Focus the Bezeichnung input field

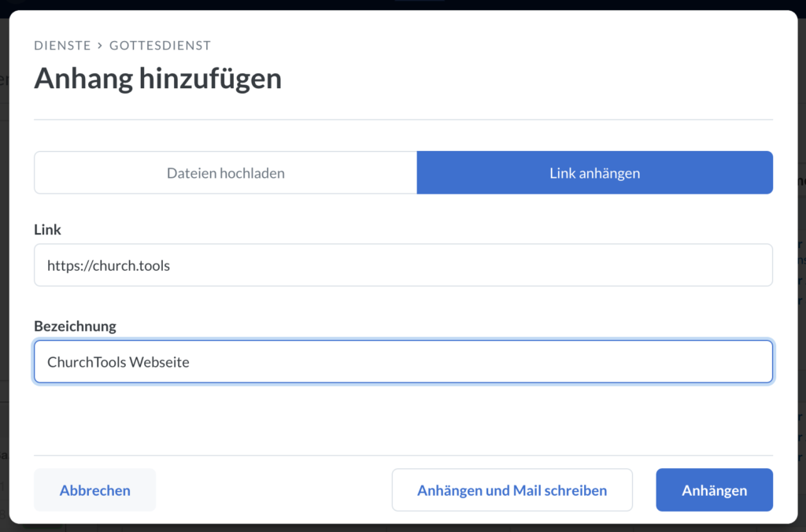(404, 362)
